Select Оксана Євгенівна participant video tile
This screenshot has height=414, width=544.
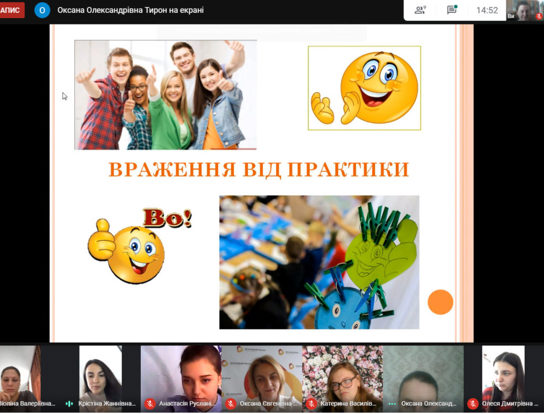point(262,378)
